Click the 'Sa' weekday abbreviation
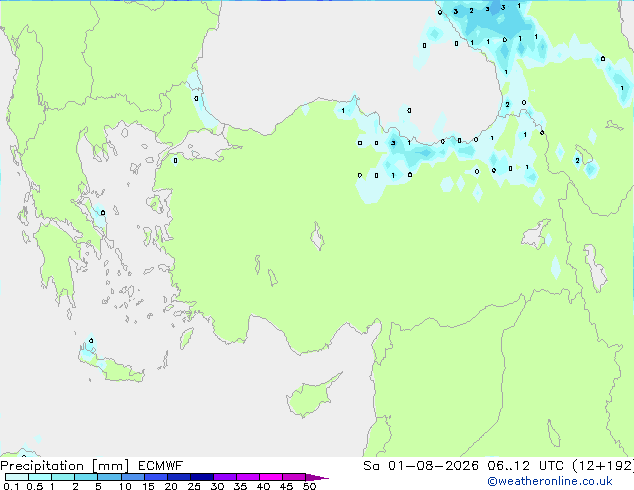The width and height of the screenshot is (634, 490). 371,466
